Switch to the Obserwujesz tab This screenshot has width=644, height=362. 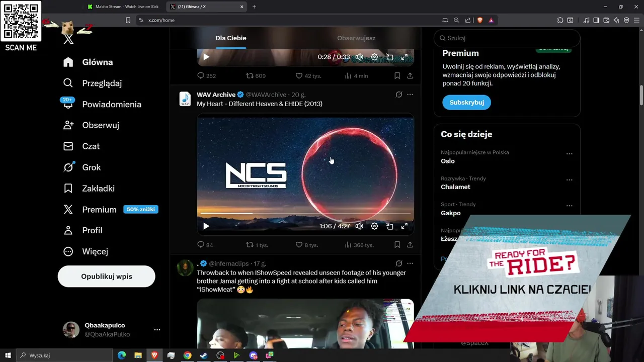(356, 38)
